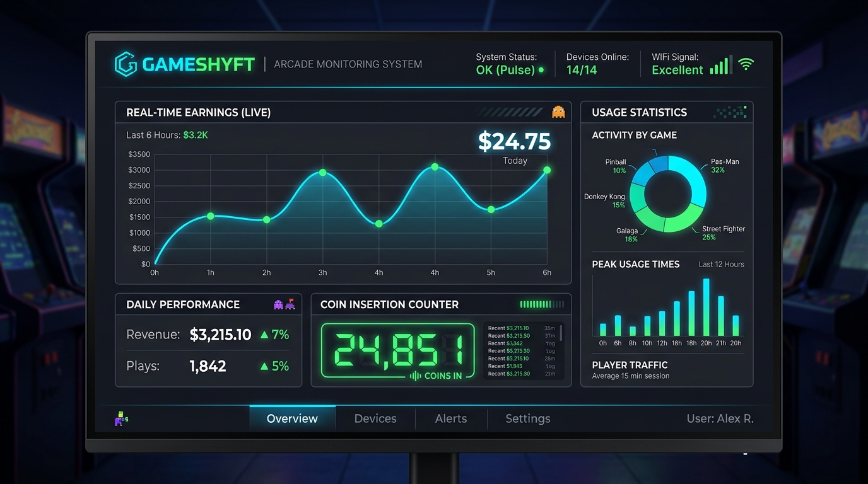Click the Revenue $3,215.10 value

(221, 335)
